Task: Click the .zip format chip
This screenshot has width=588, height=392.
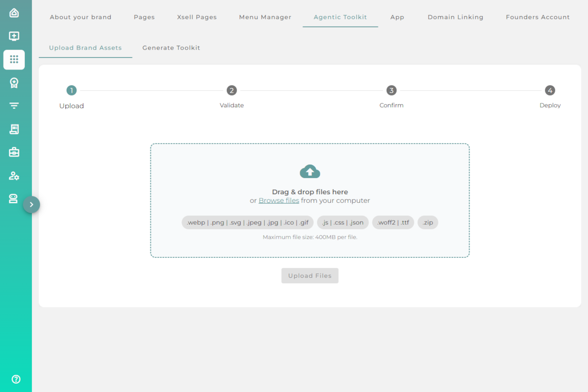Action: pos(428,222)
